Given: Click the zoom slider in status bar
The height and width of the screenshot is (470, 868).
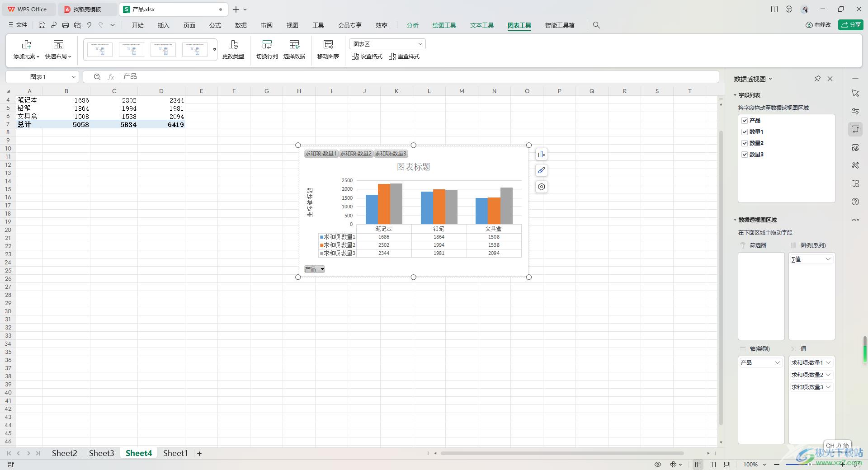Looking at the screenshot, I should click(x=809, y=465).
